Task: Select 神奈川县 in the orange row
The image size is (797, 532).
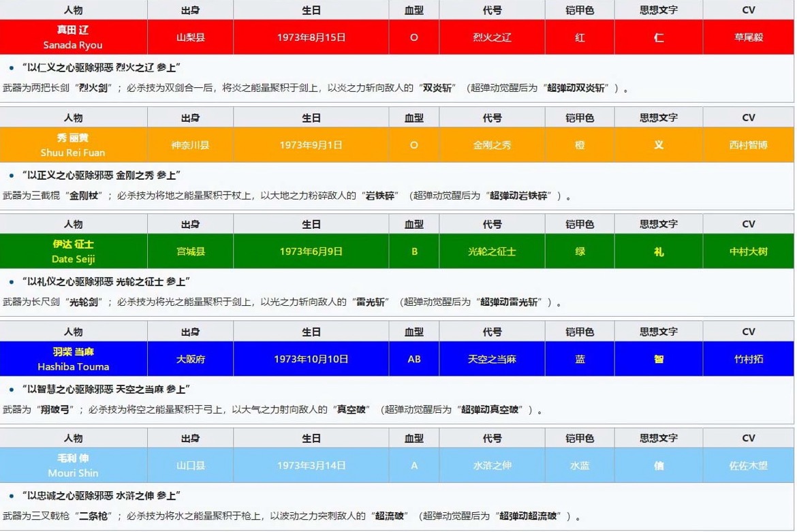Action: point(191,145)
